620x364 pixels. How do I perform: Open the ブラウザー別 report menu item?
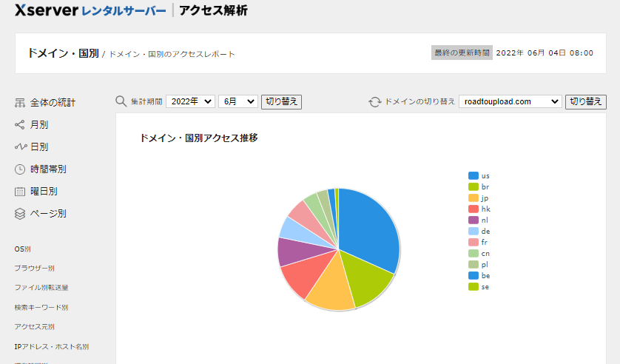coord(34,268)
